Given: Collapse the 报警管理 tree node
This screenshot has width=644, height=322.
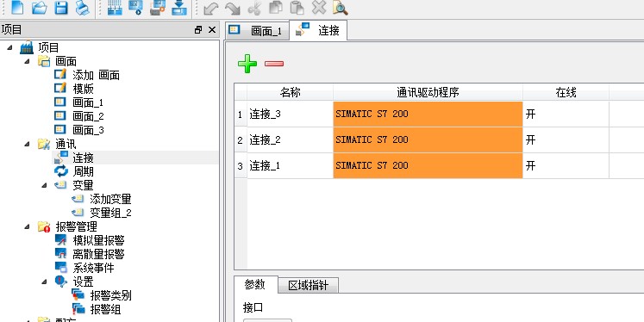Looking at the screenshot, I should coord(27,226).
